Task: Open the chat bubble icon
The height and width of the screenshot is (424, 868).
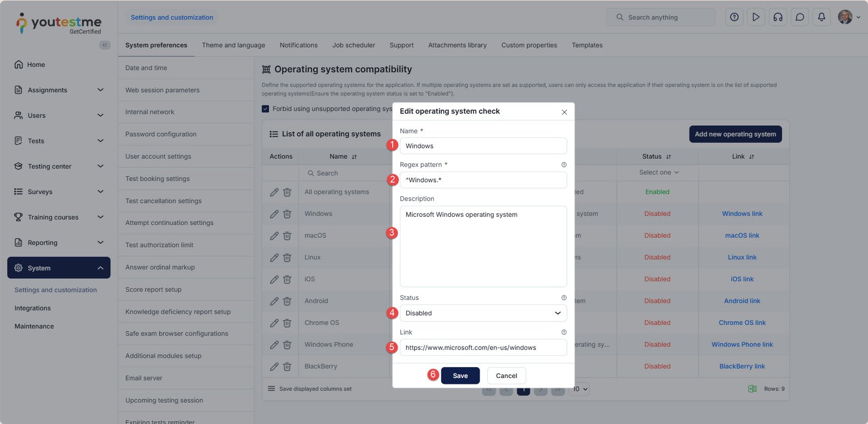Action: pos(800,17)
